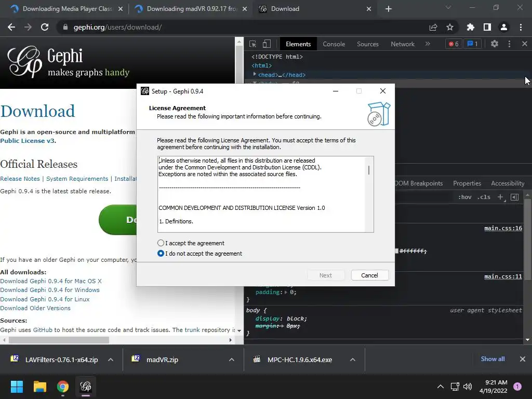Select 'I accept the agreement' radio button
This screenshot has height=399, width=532.
(x=161, y=243)
